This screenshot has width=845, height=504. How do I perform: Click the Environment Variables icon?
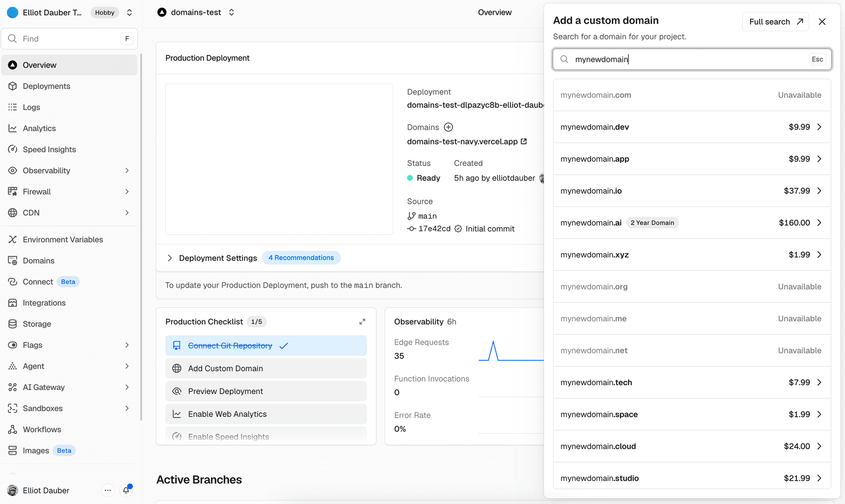pyautogui.click(x=13, y=240)
